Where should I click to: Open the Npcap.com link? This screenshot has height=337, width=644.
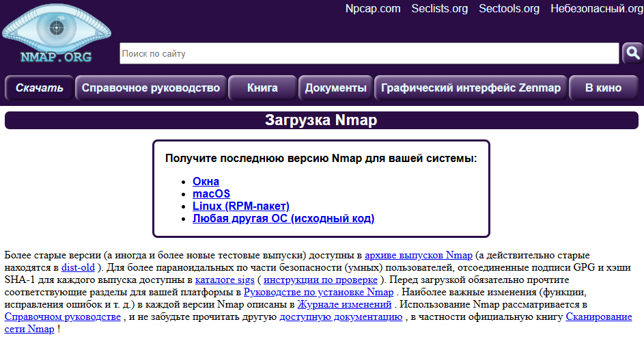click(x=373, y=9)
